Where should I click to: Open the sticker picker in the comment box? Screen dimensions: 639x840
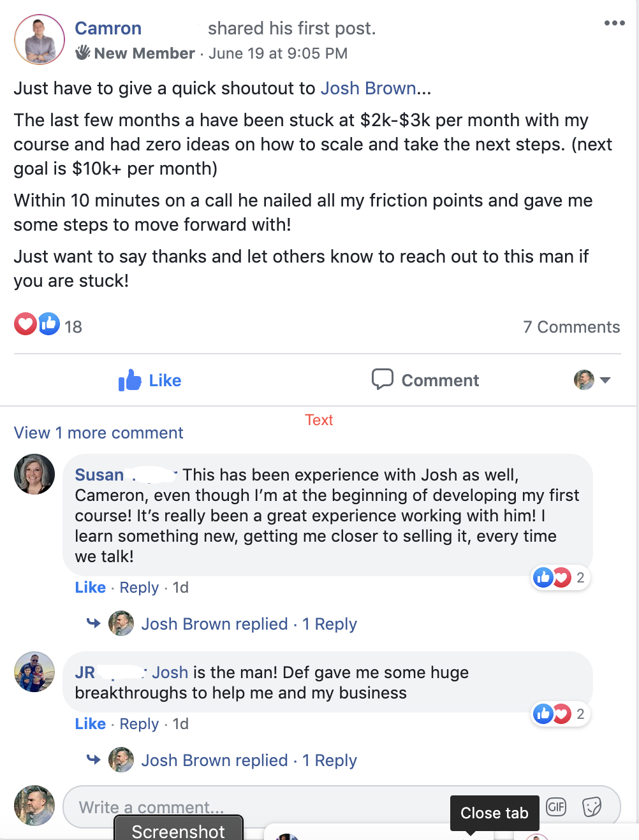click(592, 807)
